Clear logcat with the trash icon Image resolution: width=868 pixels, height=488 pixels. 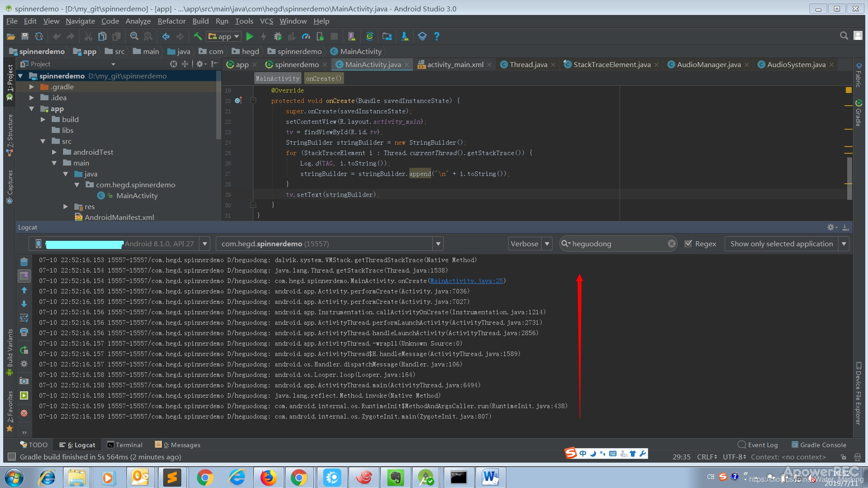24,262
